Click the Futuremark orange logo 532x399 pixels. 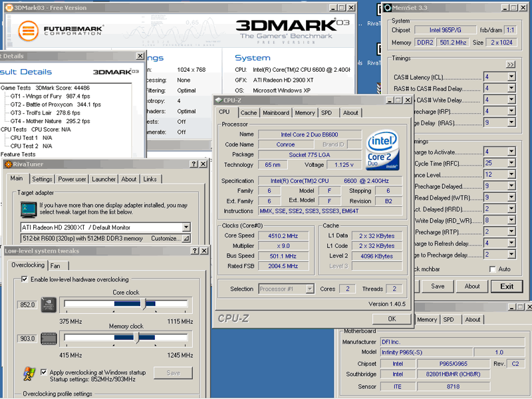(28, 31)
